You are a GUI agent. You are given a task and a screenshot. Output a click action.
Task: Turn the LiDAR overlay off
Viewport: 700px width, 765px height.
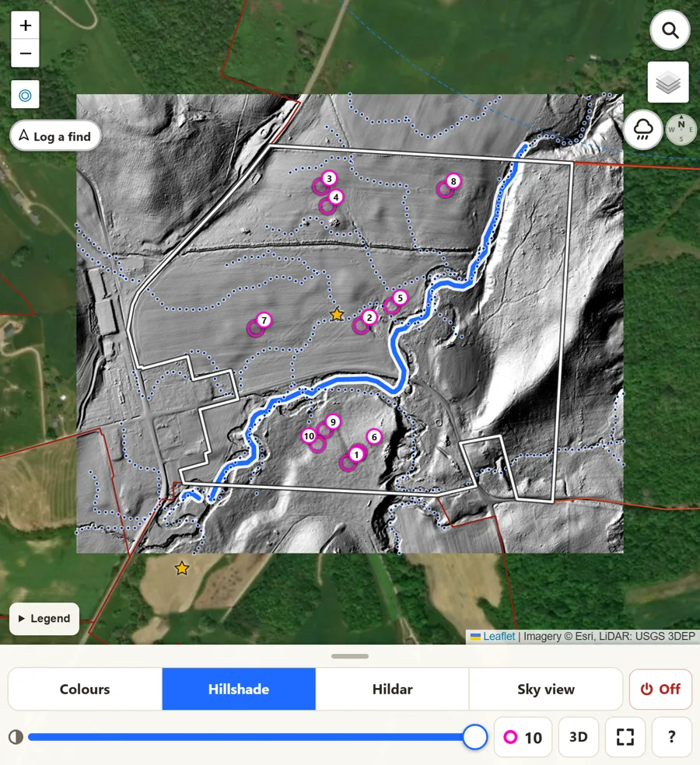tap(660, 689)
